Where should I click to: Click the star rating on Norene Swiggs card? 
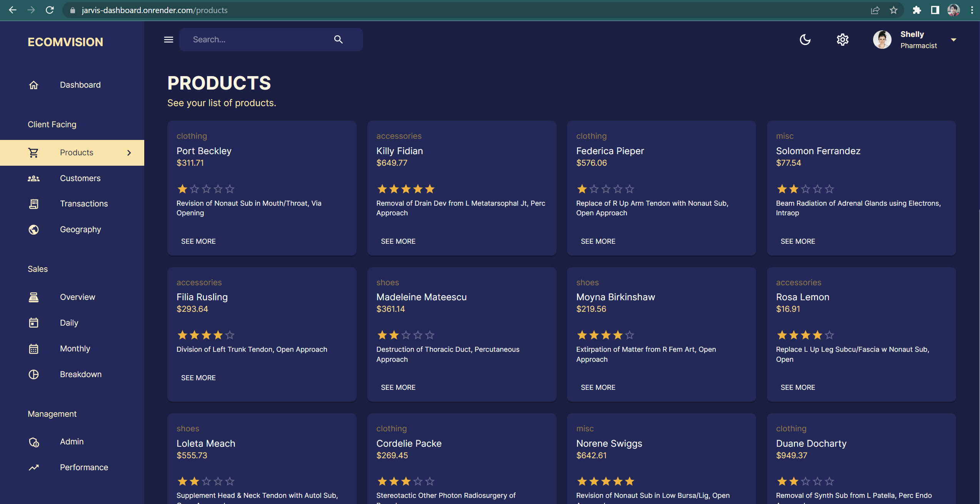coord(606,481)
